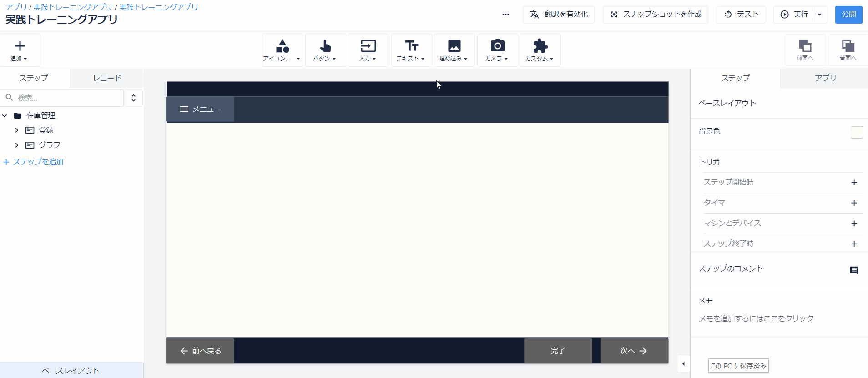Switch to the right panel ステップ tab

[735, 78]
